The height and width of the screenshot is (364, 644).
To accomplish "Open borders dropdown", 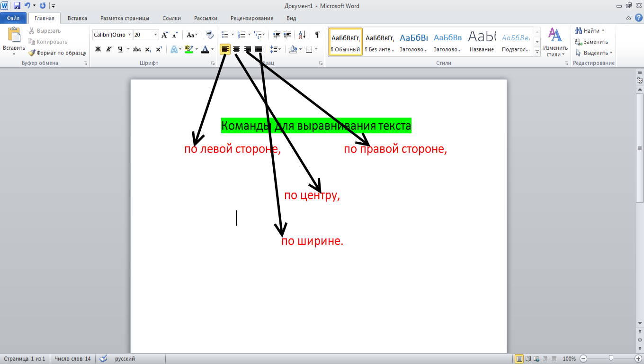I will pyautogui.click(x=316, y=49).
